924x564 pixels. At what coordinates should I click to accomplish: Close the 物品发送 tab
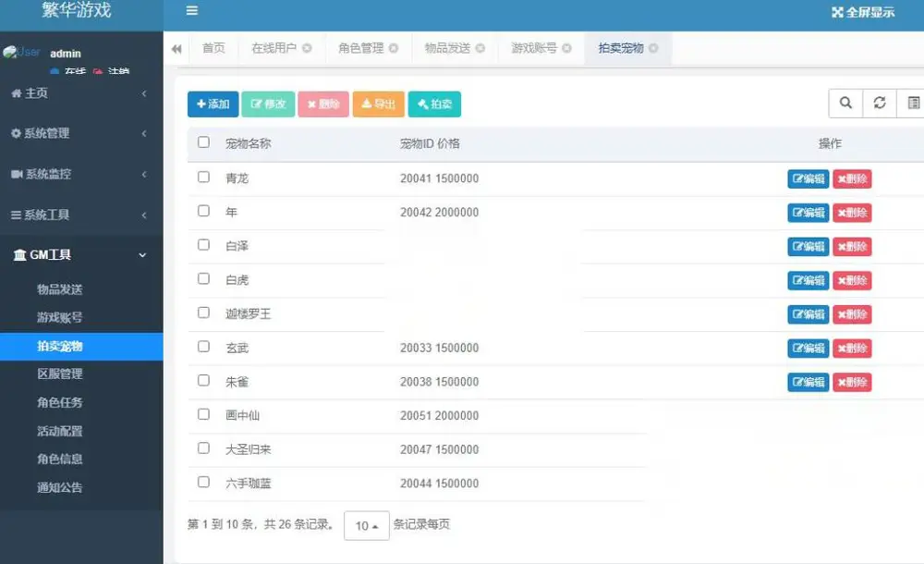(480, 48)
